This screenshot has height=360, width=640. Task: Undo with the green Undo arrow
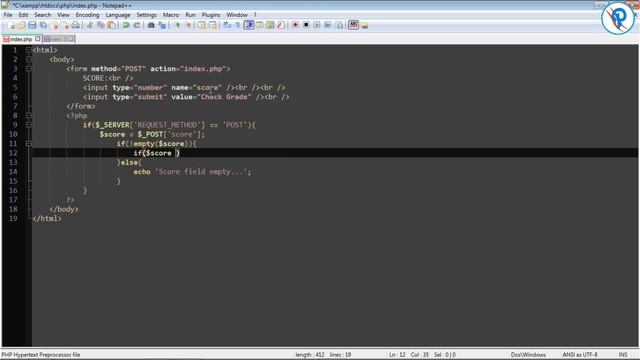[126, 25]
